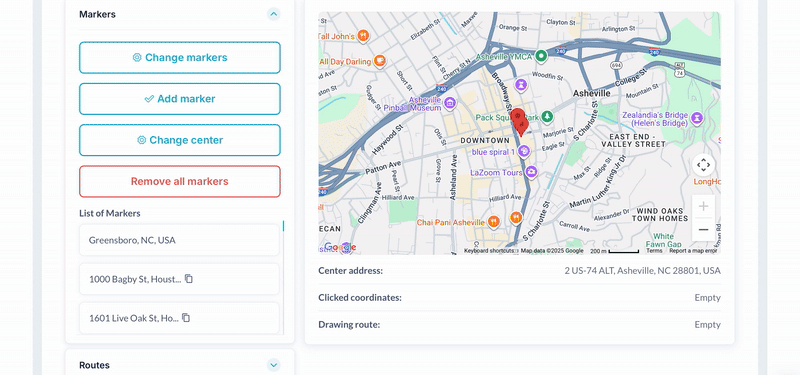Click the List of Markers heading
The image size is (800, 375).
pos(110,213)
